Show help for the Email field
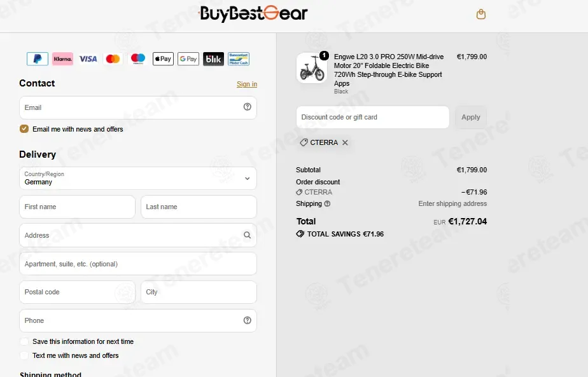Screen dimensions: 588x377 pyautogui.click(x=247, y=107)
